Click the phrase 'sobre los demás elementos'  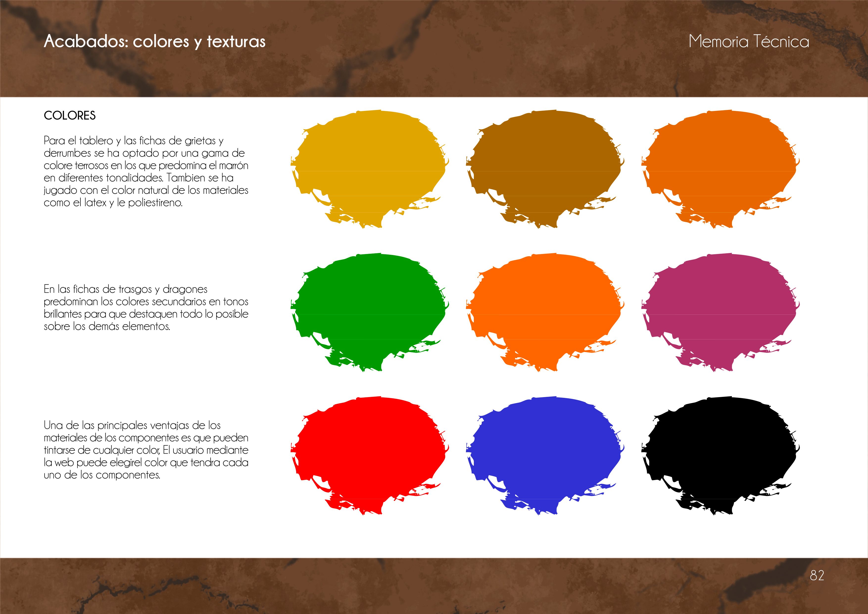coord(107,327)
